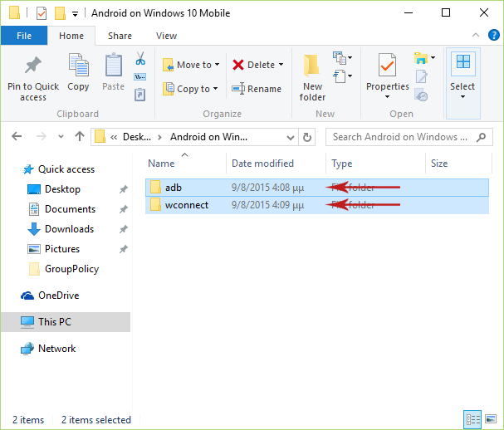Switch to the View tab
The height and width of the screenshot is (430, 504).
tap(166, 36)
